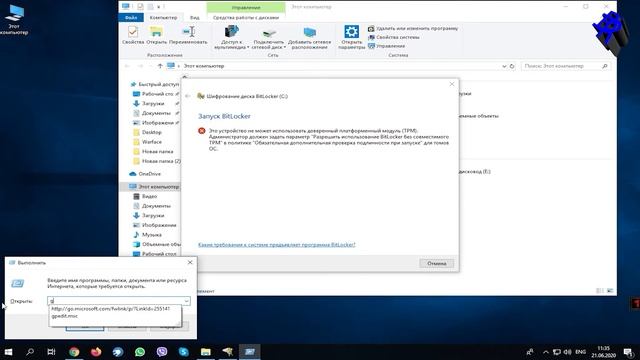Open Подключить сетевой диск ribbon button

(269, 38)
